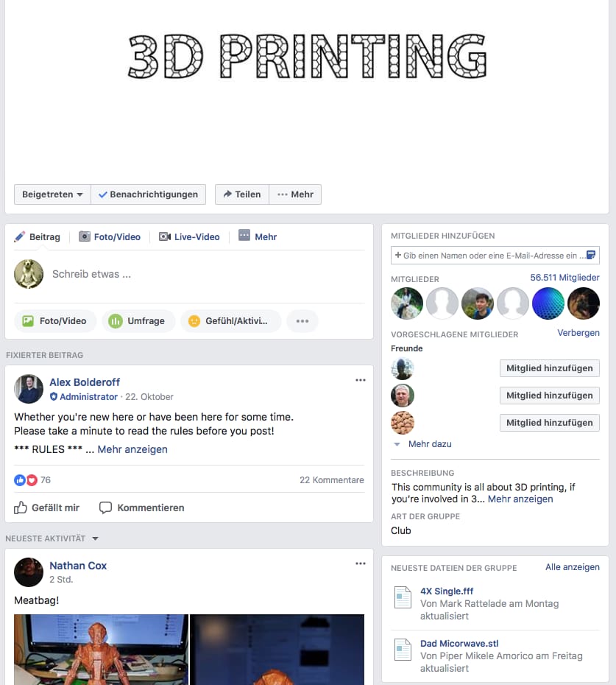Open the 76 reactions count
This screenshot has width=616, height=685.
pyautogui.click(x=46, y=480)
